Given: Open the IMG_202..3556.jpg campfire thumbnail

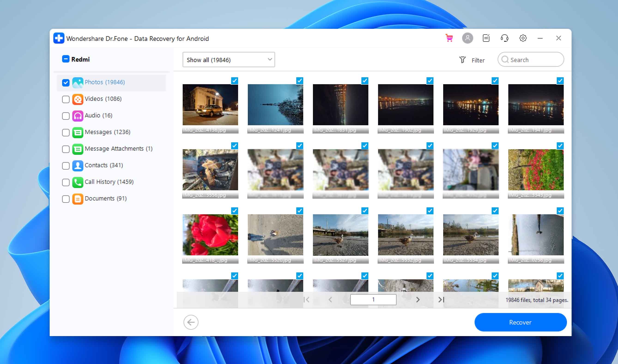Looking at the screenshot, I should [x=210, y=170].
